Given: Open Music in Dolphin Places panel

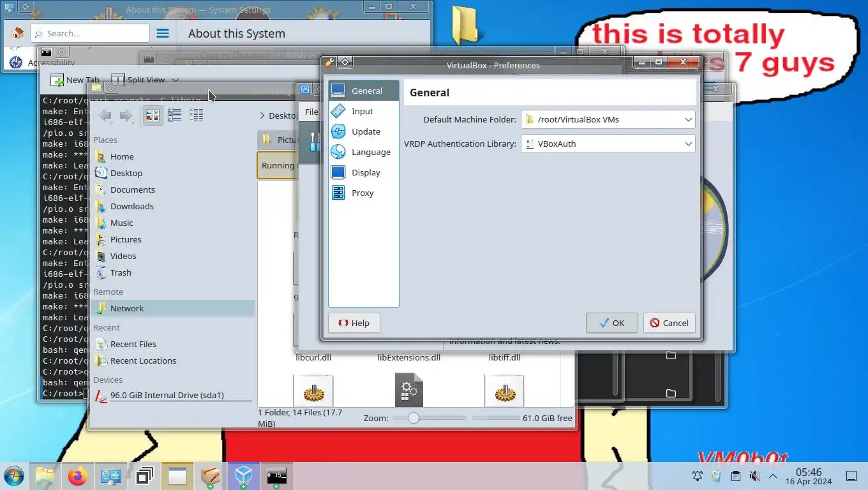Looking at the screenshot, I should [x=173, y=223].
